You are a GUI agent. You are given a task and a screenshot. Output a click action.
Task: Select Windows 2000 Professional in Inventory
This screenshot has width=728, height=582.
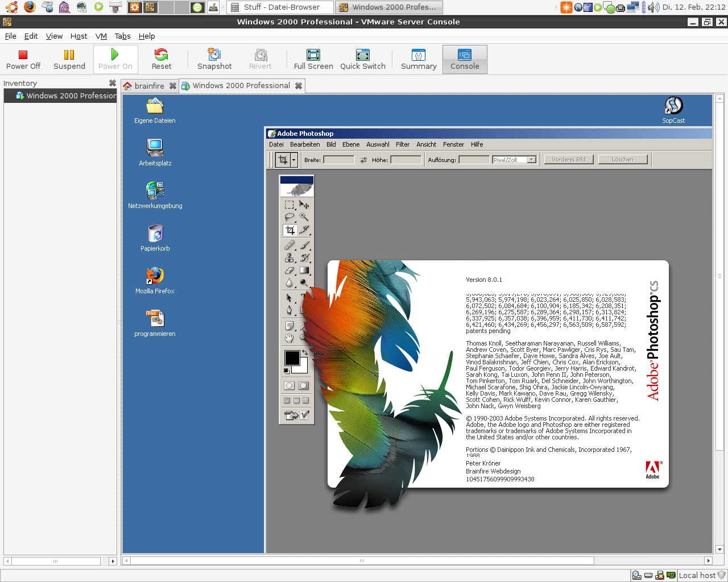(60, 95)
